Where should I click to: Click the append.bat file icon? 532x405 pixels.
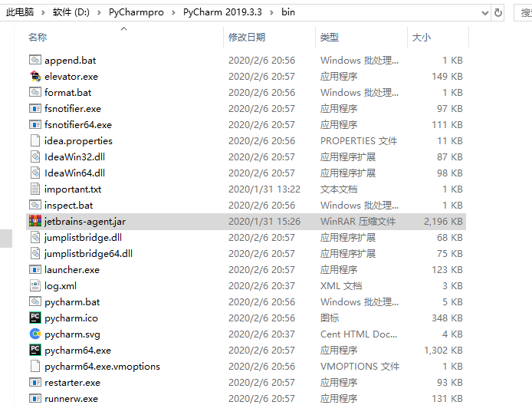[x=35, y=60]
